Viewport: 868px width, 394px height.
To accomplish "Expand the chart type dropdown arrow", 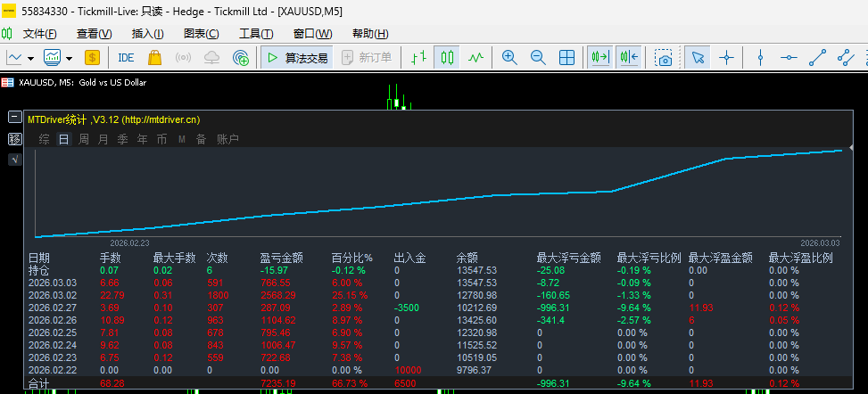I will (x=30, y=58).
